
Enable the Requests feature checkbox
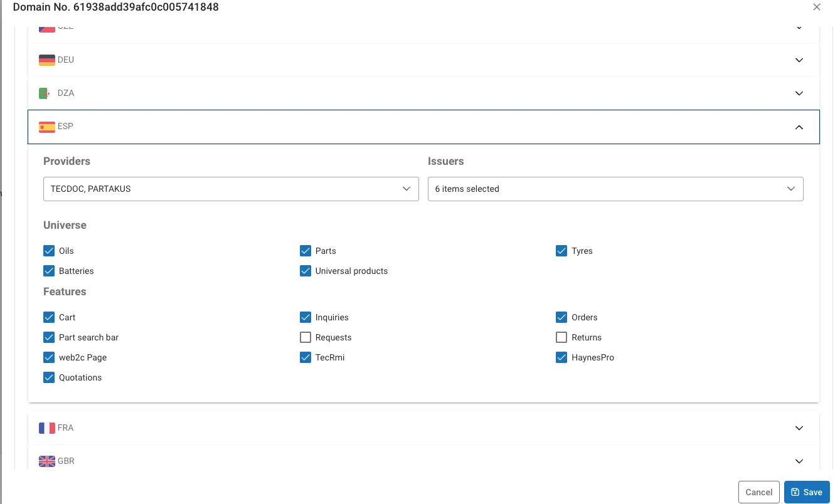[x=306, y=337]
